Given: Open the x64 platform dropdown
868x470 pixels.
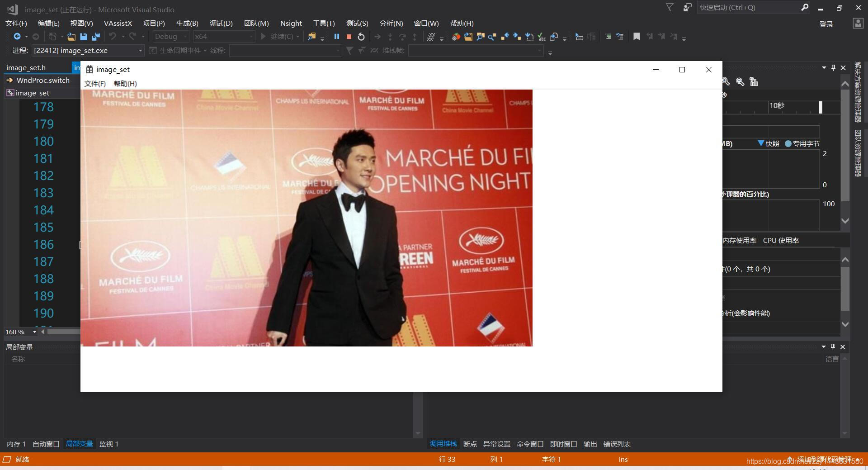Looking at the screenshot, I should [x=224, y=37].
